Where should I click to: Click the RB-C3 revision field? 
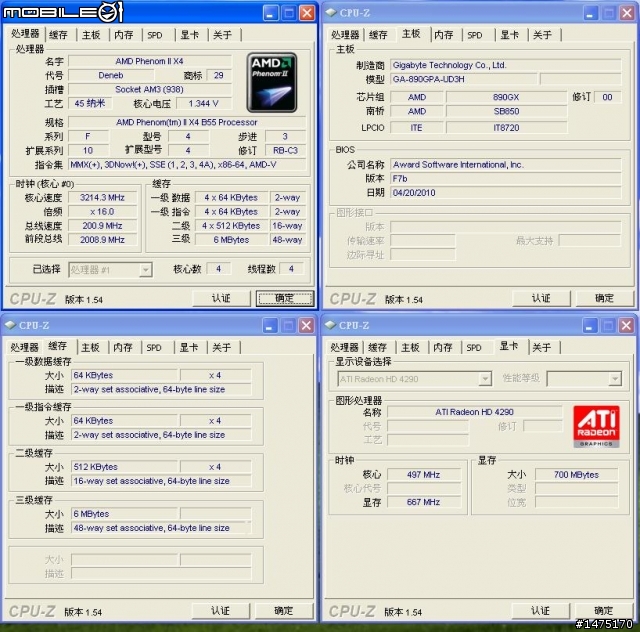pos(285,151)
